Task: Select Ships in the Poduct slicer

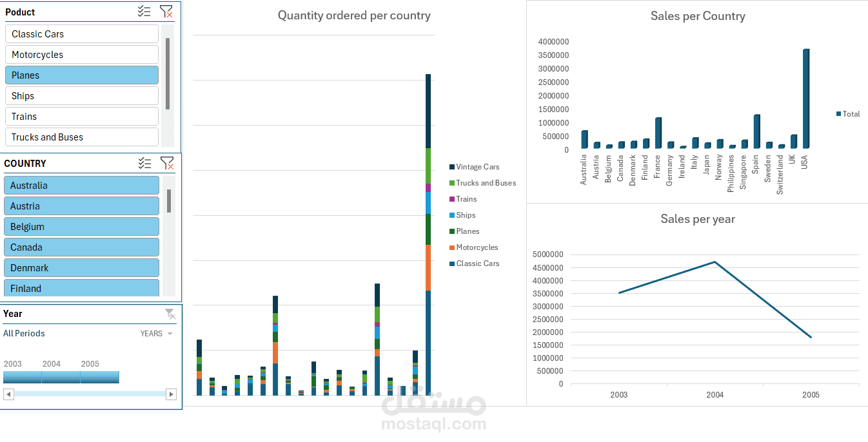Action: pos(81,95)
